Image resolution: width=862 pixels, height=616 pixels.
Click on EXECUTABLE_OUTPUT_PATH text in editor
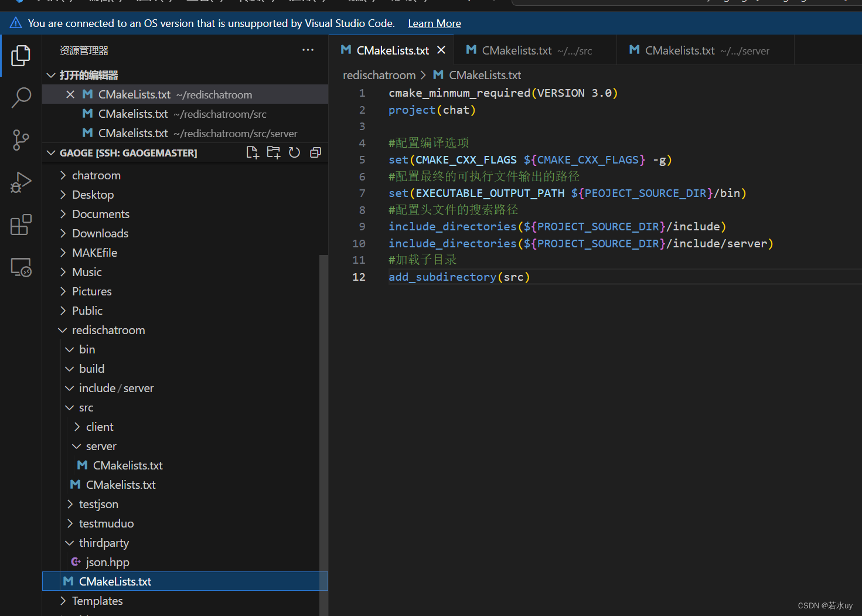click(490, 193)
